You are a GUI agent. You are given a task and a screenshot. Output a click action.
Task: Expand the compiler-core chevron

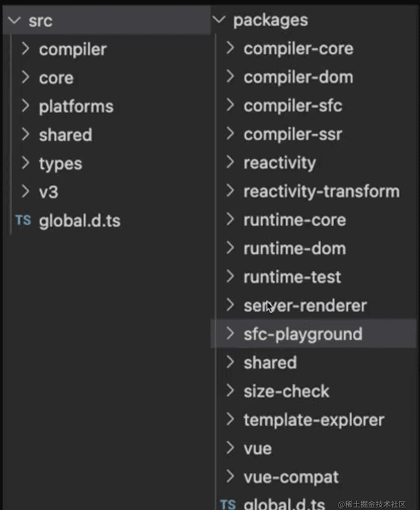tap(230, 48)
